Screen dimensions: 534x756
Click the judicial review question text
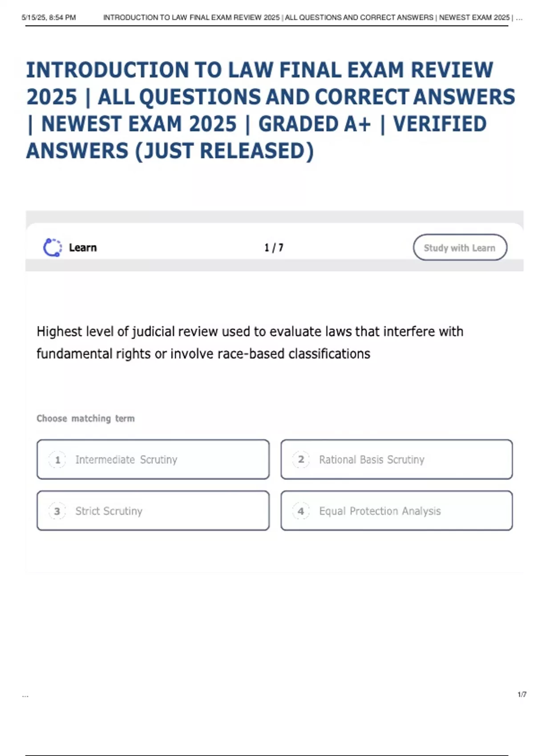tap(250, 342)
